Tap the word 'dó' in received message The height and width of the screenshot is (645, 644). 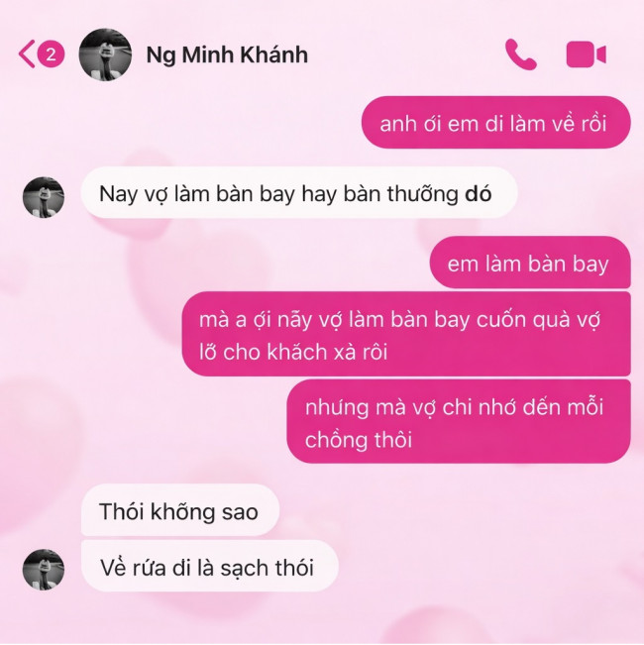479,193
